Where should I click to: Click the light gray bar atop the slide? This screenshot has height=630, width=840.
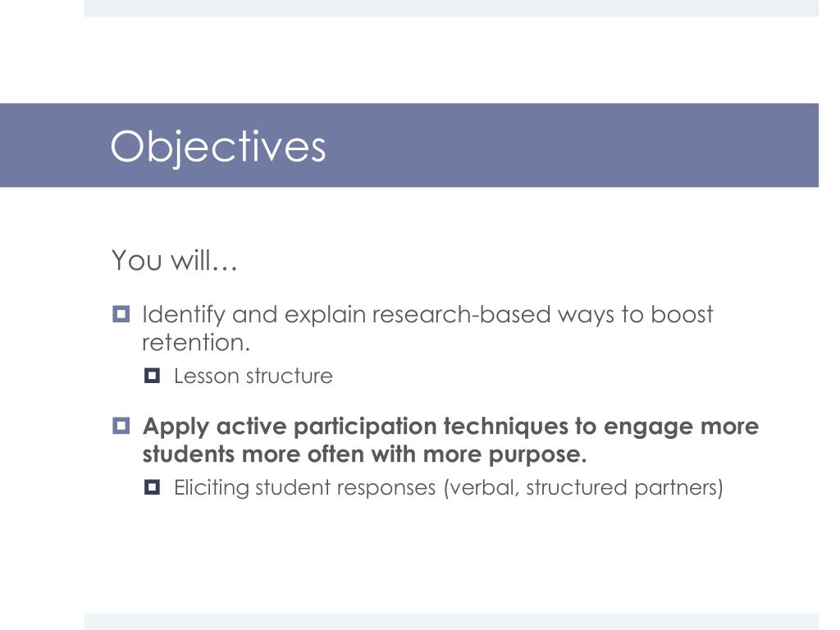coord(451,8)
